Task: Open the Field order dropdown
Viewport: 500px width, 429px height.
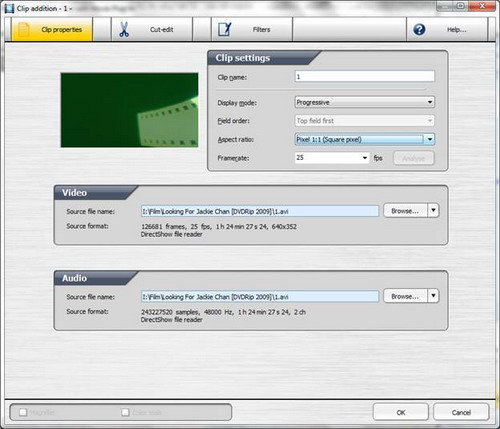Action: pyautogui.click(x=365, y=121)
